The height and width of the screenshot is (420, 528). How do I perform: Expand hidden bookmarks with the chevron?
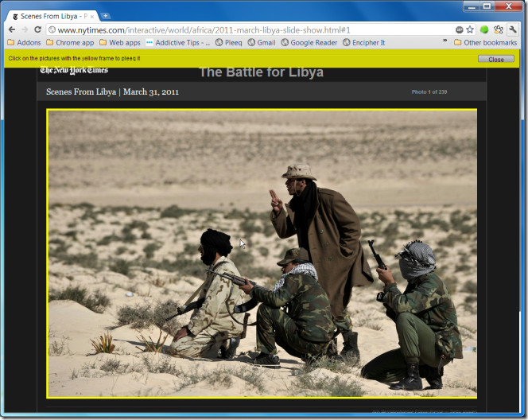click(x=445, y=41)
